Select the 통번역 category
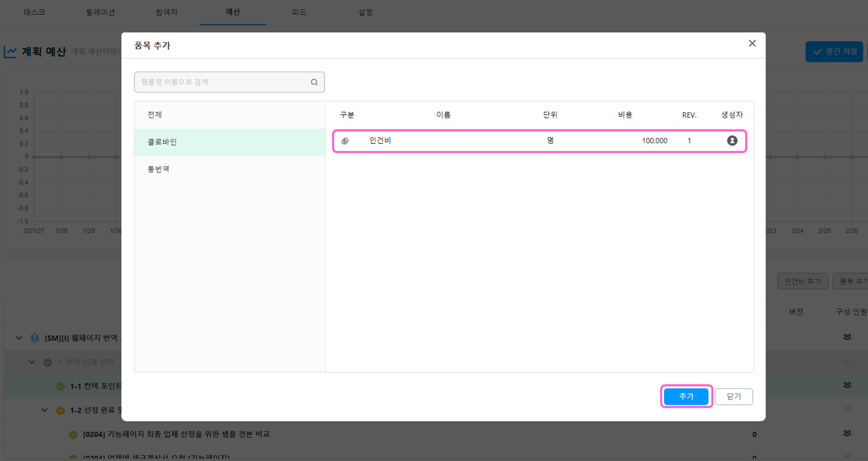868x461 pixels. [x=230, y=169]
